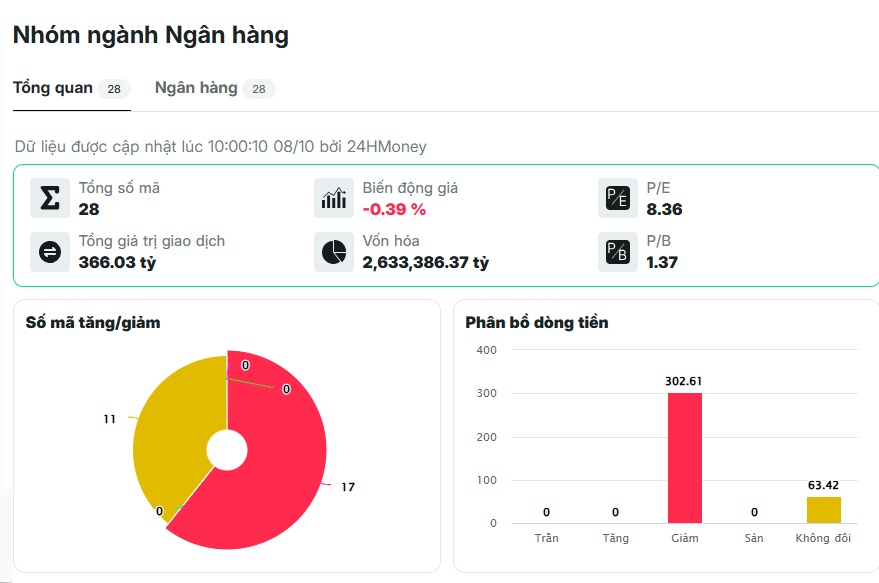Click the Phân bổ dòng tiền chart title
The width and height of the screenshot is (879, 583).
[x=536, y=322]
